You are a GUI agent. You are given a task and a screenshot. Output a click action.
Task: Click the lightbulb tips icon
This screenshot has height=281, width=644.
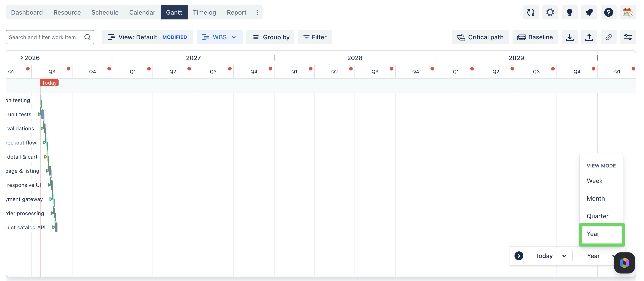click(x=570, y=12)
